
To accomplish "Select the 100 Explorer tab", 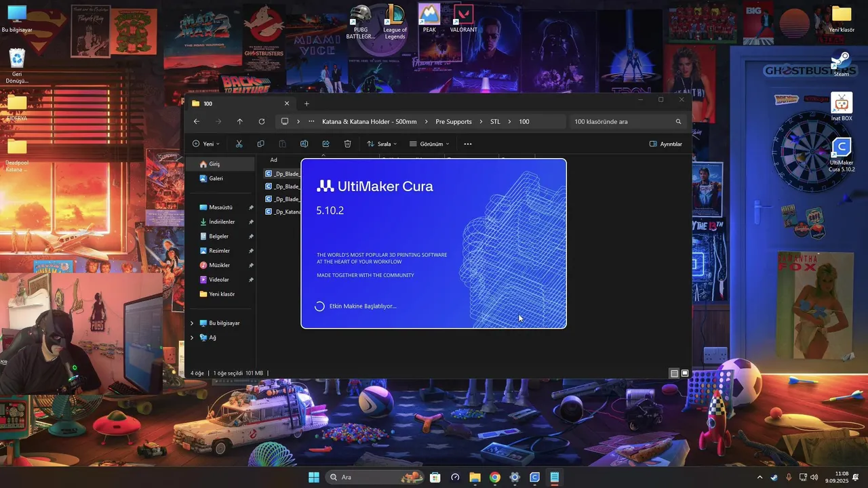I will pyautogui.click(x=241, y=104).
